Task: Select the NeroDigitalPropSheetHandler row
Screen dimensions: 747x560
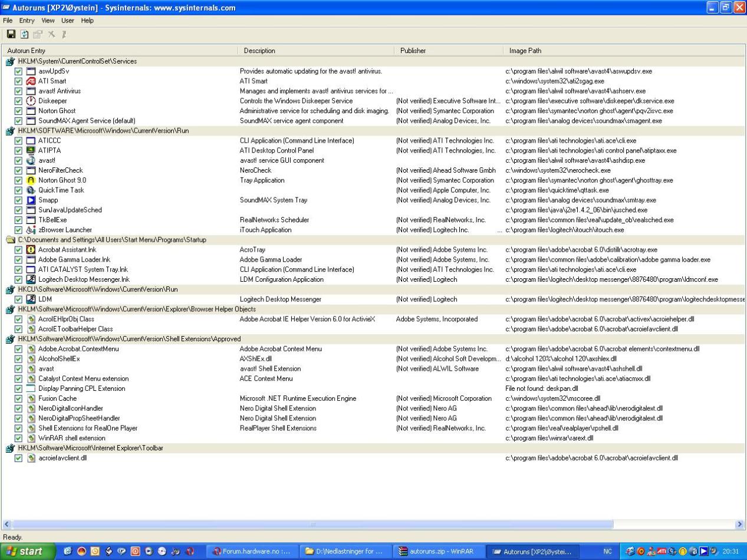Action: click(374, 418)
